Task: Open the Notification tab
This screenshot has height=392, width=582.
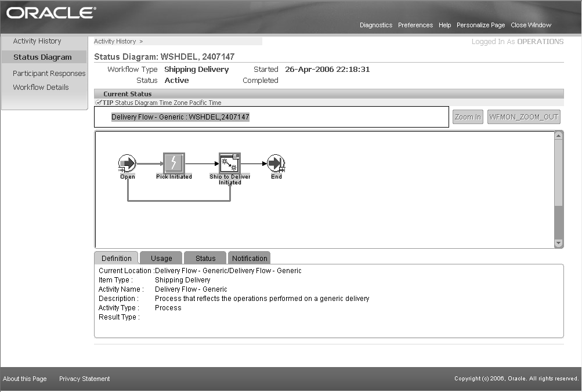Action: click(250, 258)
